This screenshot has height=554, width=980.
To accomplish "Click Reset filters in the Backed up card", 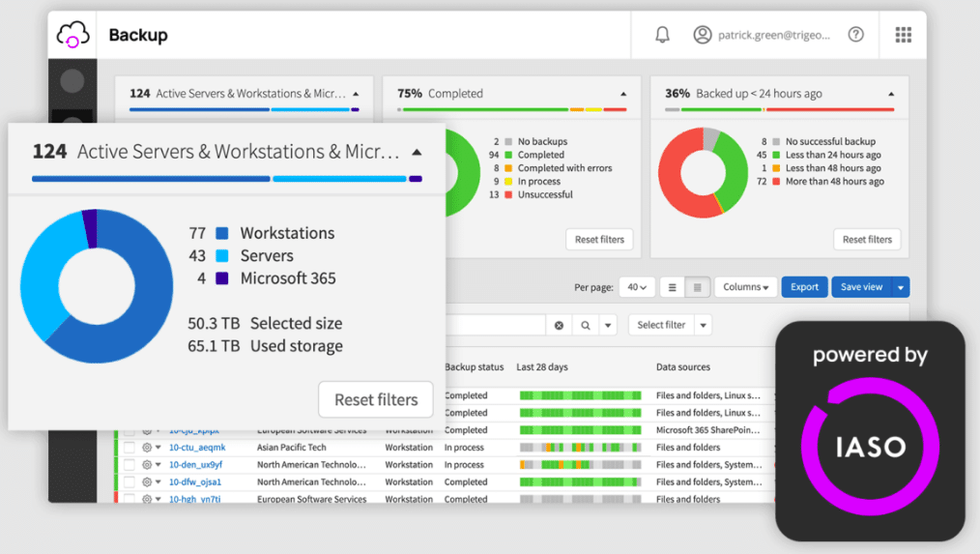I will pos(867,240).
